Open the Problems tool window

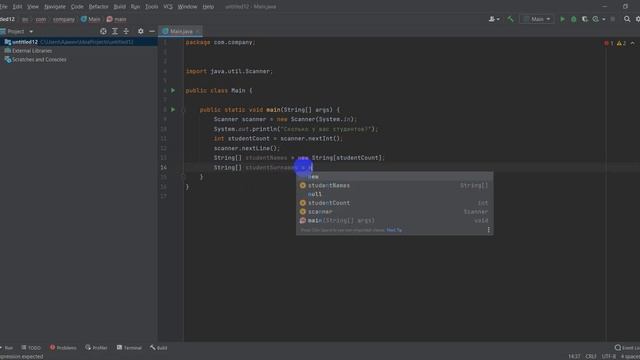63,348
